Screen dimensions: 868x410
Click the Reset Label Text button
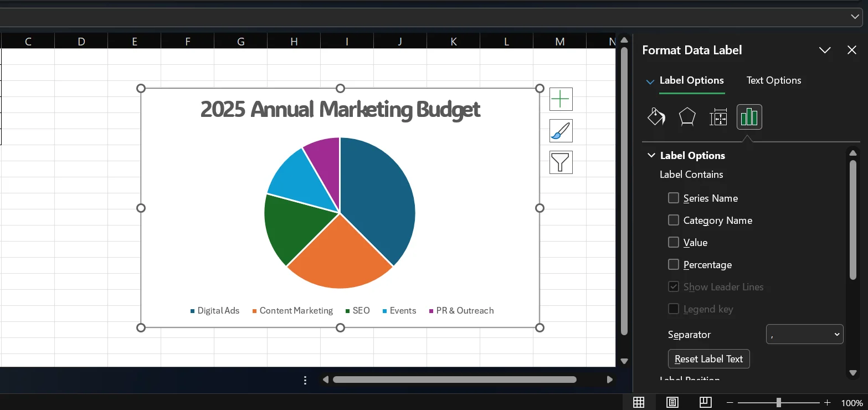pyautogui.click(x=708, y=359)
